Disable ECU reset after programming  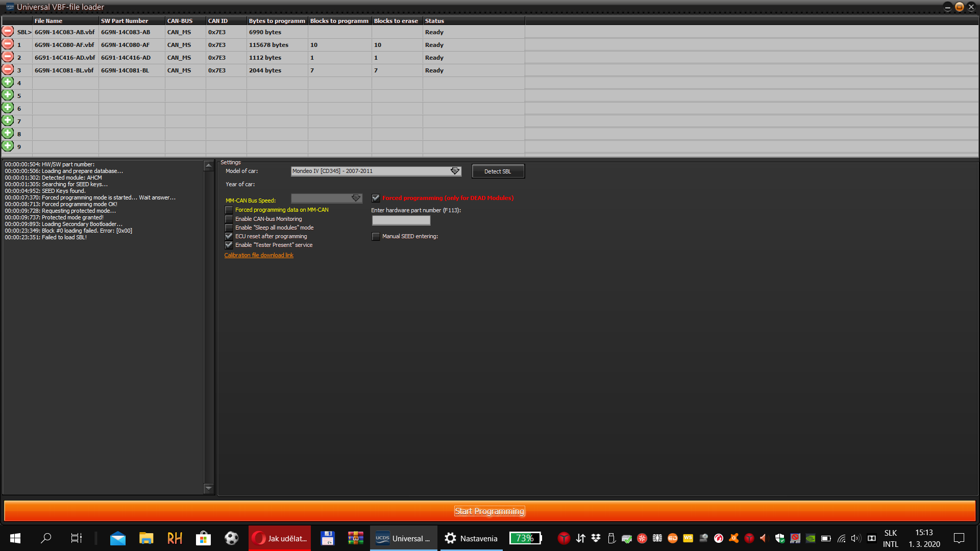229,236
